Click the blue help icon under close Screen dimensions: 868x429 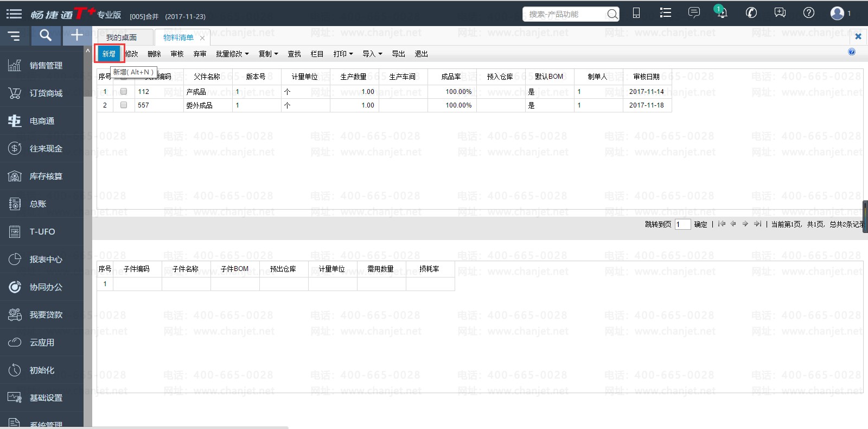coord(852,52)
